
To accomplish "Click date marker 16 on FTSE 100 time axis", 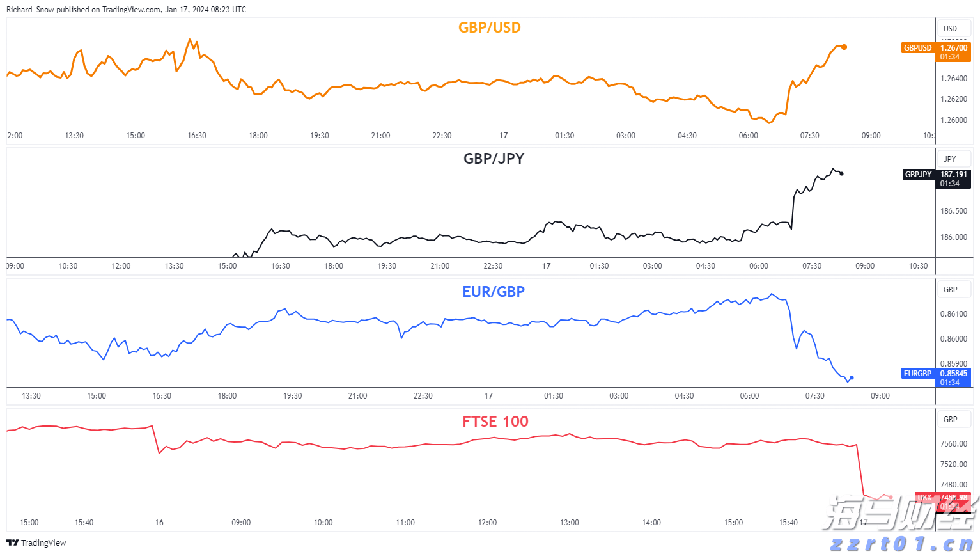I will pyautogui.click(x=159, y=523).
